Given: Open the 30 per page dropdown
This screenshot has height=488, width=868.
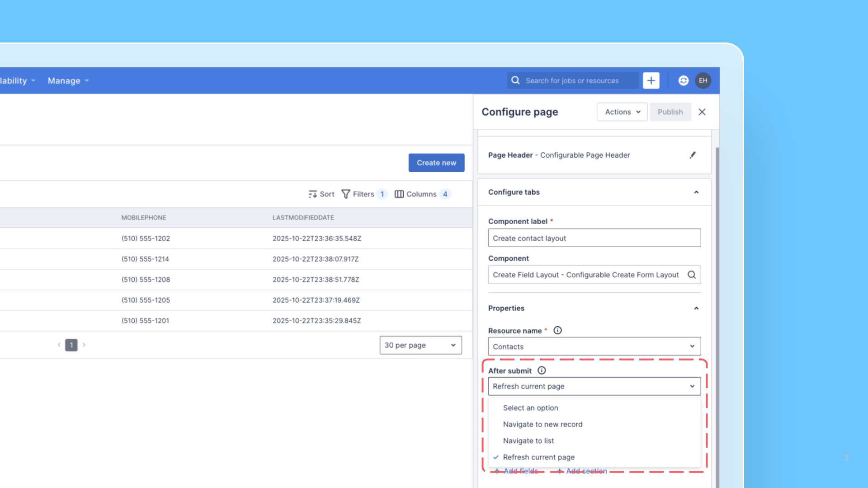Looking at the screenshot, I should [x=420, y=345].
